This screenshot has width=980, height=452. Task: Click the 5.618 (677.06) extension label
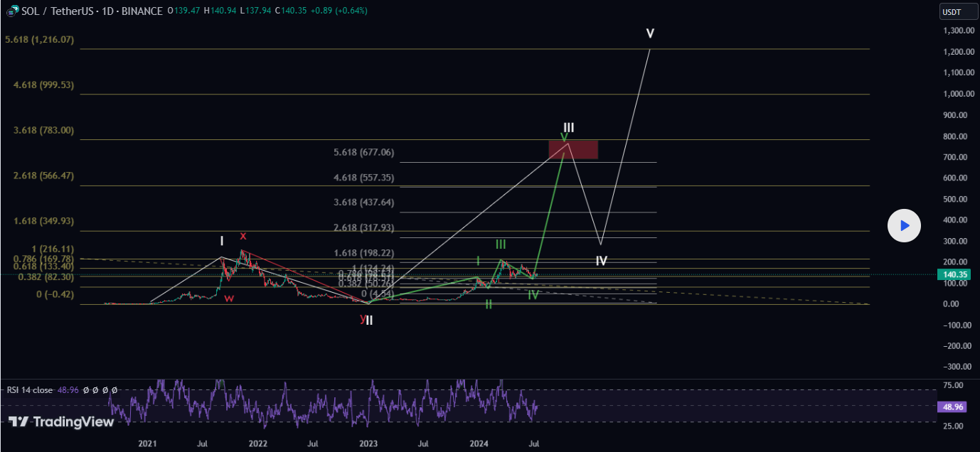tap(363, 152)
